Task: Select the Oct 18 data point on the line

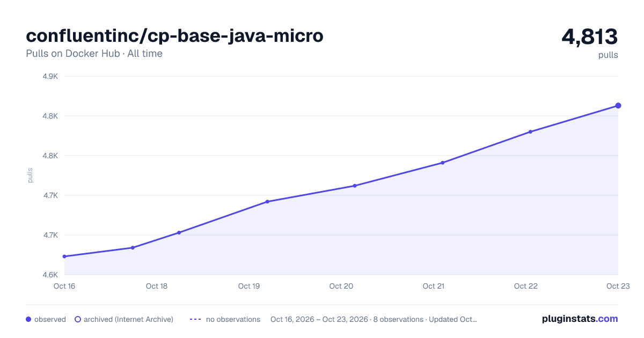Action: tap(179, 233)
